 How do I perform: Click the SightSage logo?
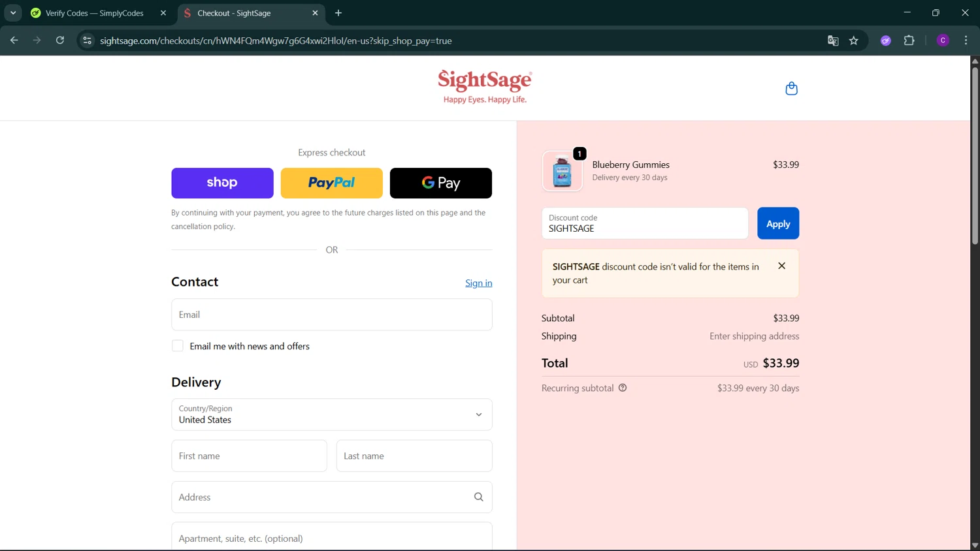tap(485, 87)
